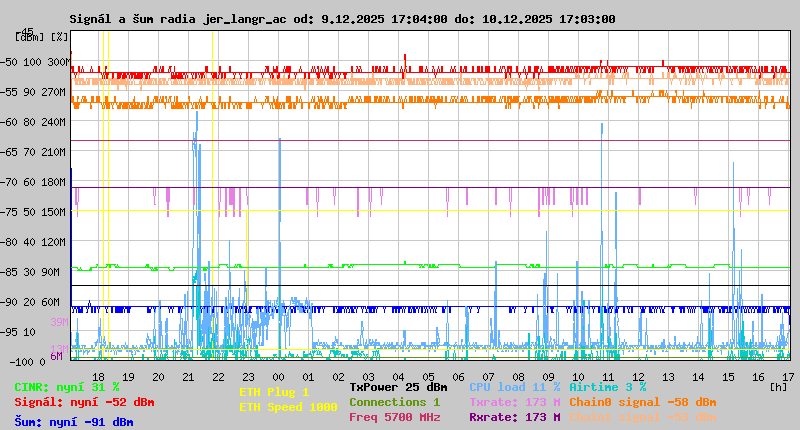Click the 'Rxrate: 173 M' legend label
The image size is (800, 430).
515,417
